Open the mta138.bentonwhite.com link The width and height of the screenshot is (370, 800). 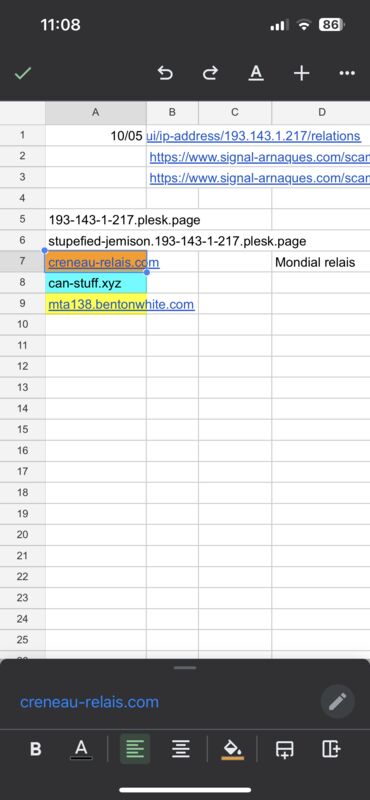121,305
